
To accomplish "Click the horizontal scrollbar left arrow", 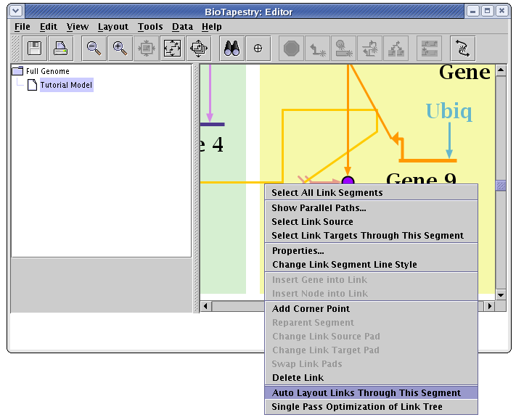I will coord(206,306).
